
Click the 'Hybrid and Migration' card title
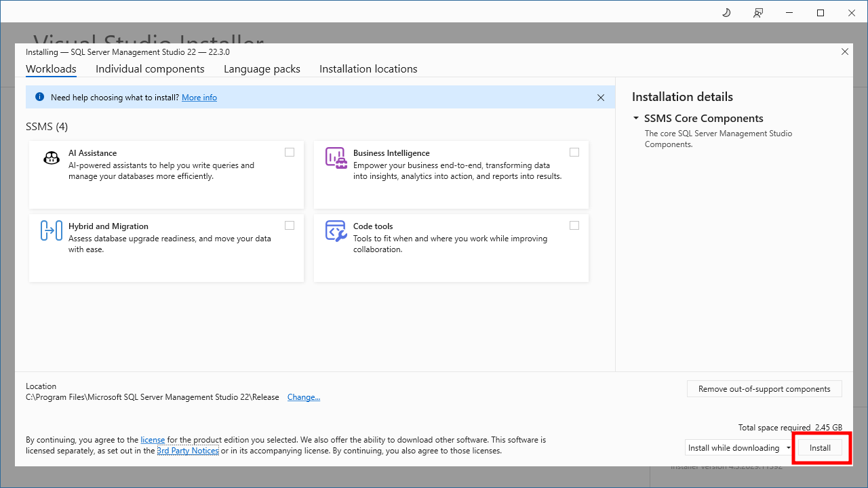tap(108, 226)
